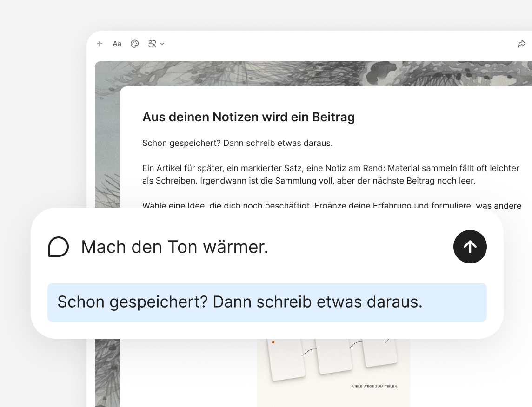The height and width of the screenshot is (407, 532).
Task: Send the prompt with the arrow button
Action: (470, 247)
